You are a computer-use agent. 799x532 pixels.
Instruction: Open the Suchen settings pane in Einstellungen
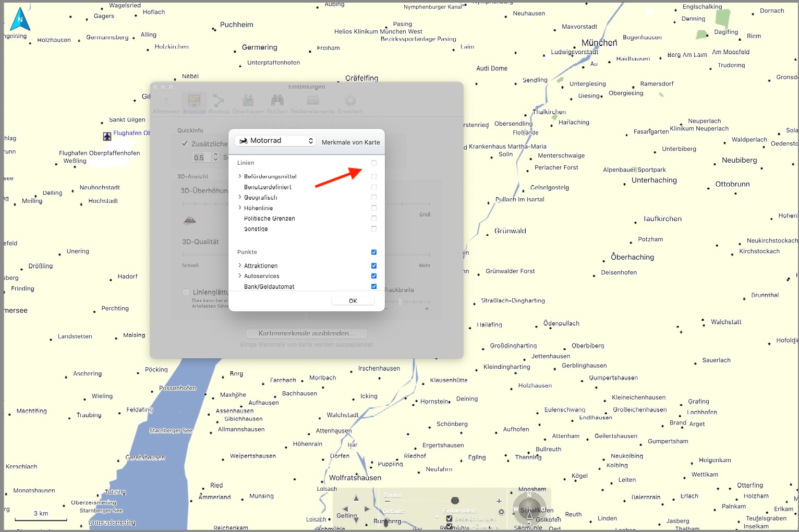277,104
